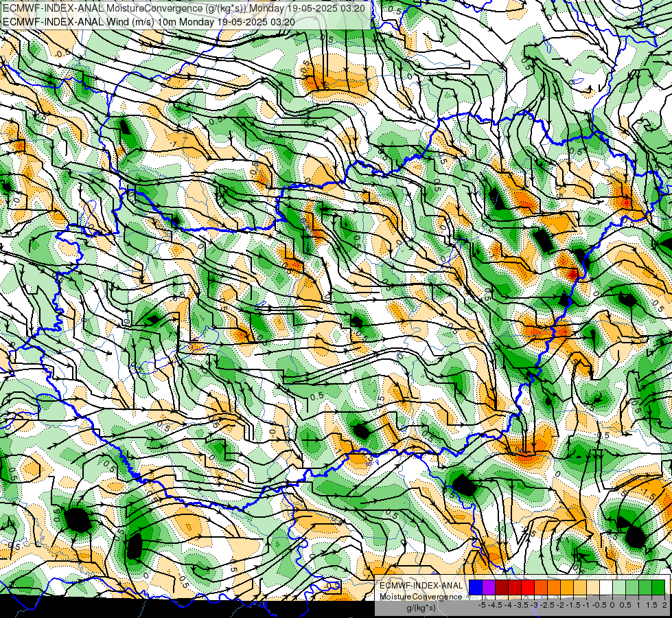Click the -3.5 legend tick value
Screen dimensions: 672x618
tap(521, 605)
